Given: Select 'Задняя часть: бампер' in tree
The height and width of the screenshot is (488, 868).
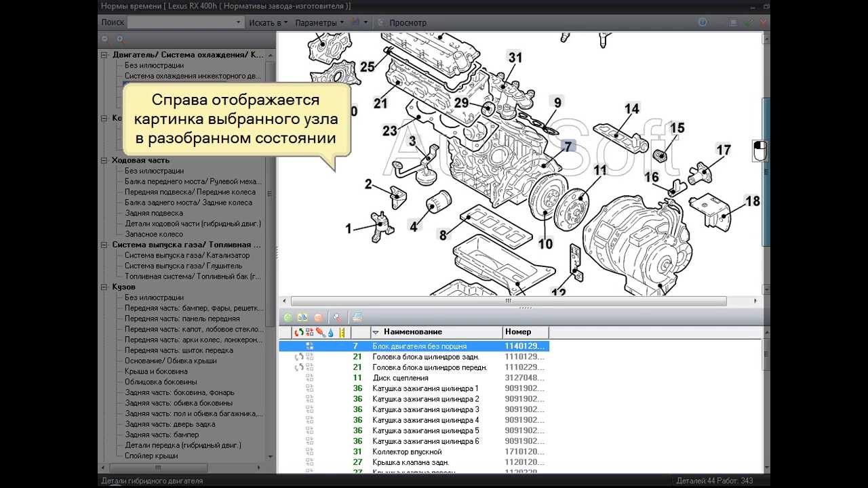Looking at the screenshot, I should [x=161, y=434].
